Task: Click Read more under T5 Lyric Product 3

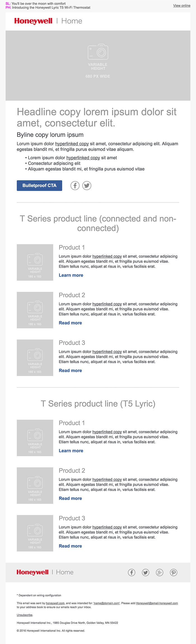Action: 70,546
